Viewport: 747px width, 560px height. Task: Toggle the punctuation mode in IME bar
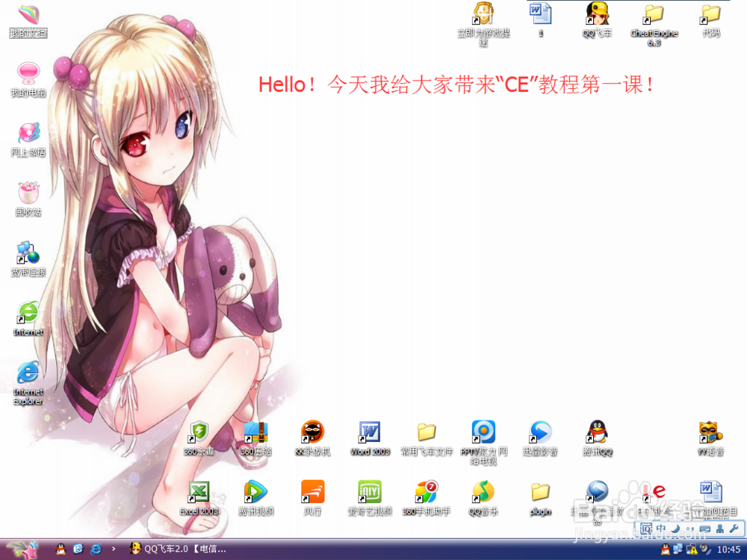[690, 529]
